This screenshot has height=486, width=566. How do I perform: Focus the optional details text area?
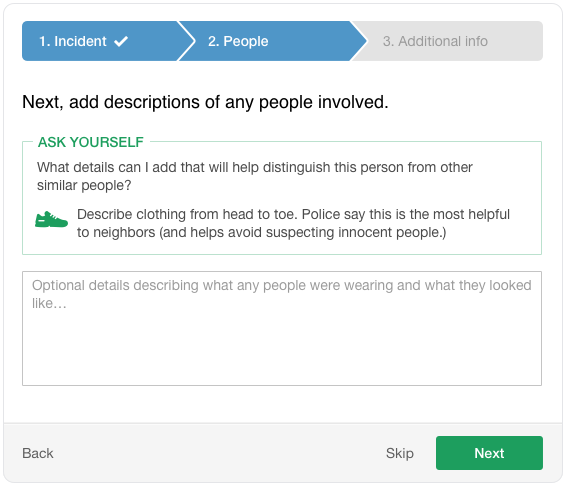282,328
